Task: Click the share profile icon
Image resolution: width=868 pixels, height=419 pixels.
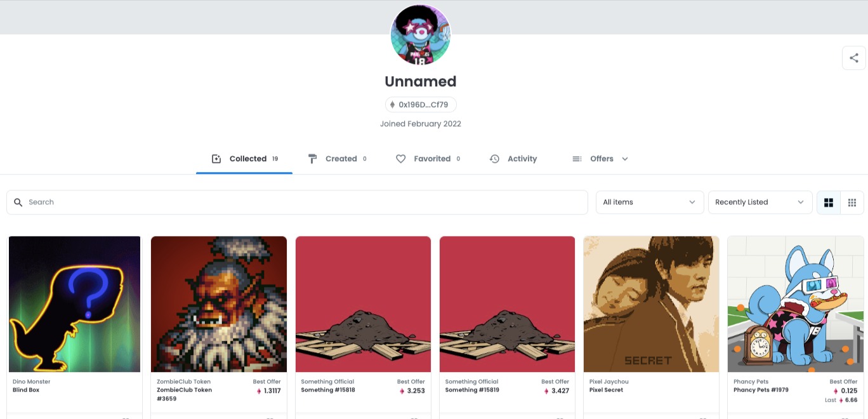Action: tap(853, 58)
